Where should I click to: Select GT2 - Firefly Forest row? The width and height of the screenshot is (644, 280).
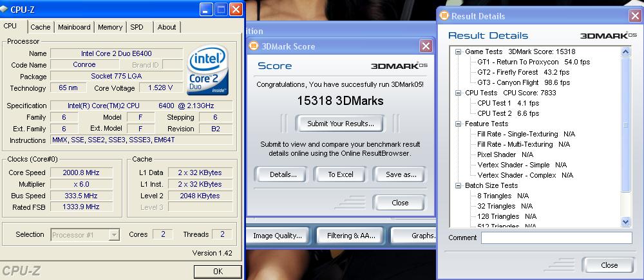pyautogui.click(x=523, y=72)
